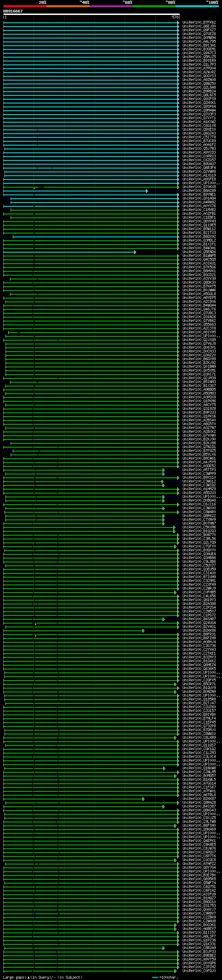Select the UniRef100_Q01AQ4 label
The height and width of the screenshot is (980, 222).
(199, 198)
